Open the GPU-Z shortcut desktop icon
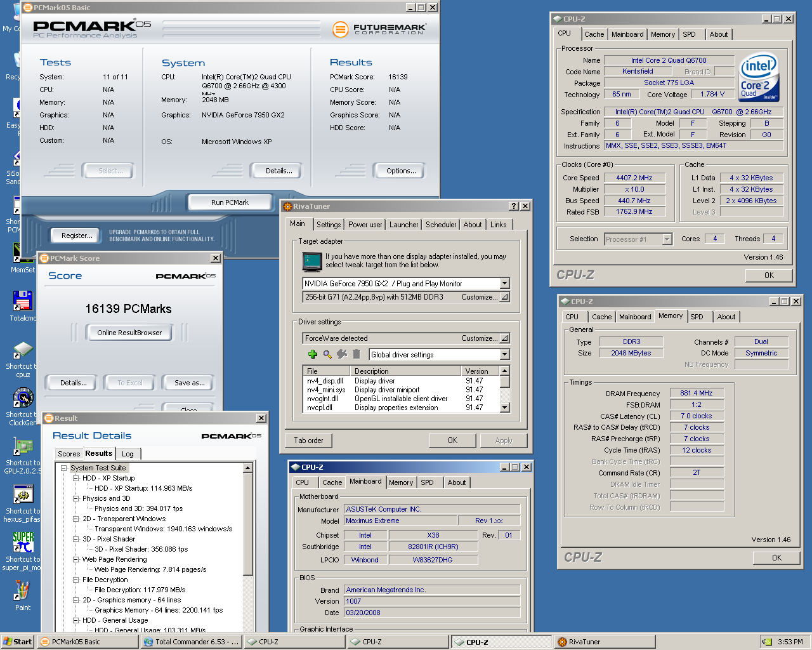This screenshot has width=812, height=650. (23, 446)
